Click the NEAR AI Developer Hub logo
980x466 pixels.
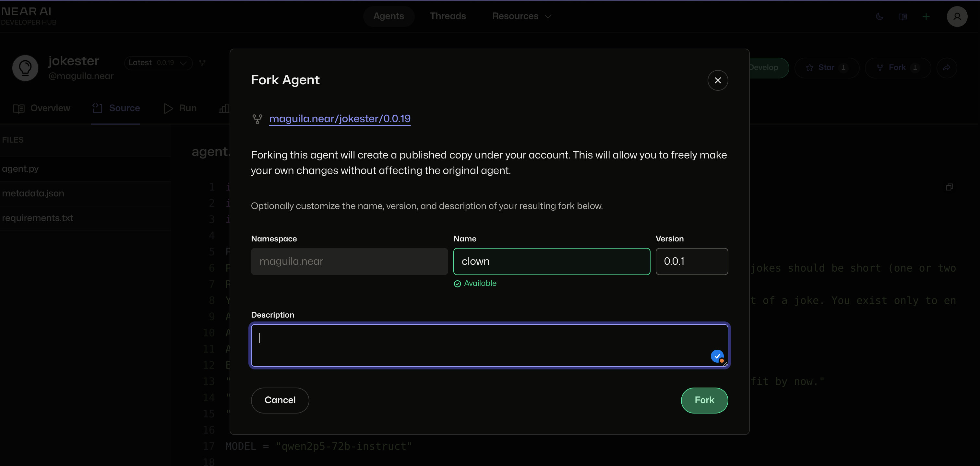coord(29,16)
